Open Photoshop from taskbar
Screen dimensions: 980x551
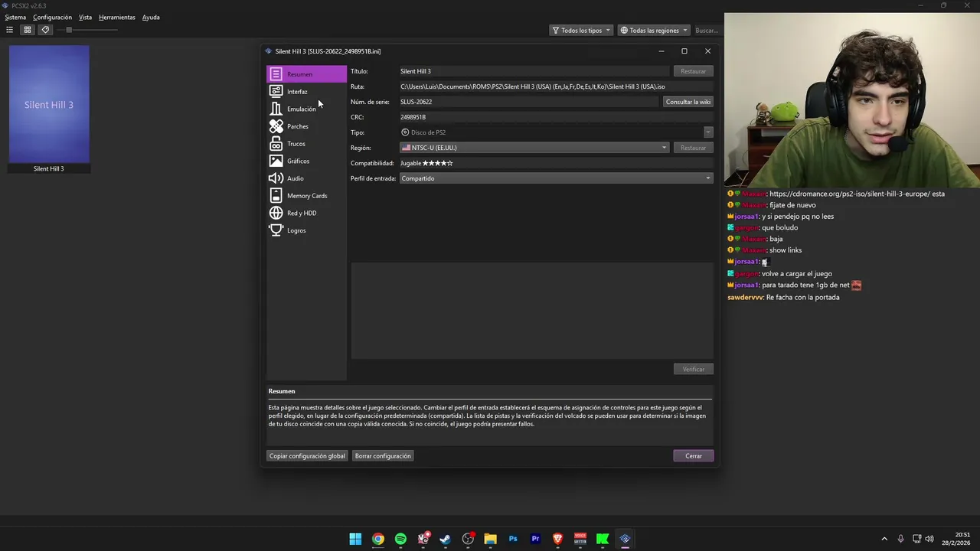click(x=513, y=539)
